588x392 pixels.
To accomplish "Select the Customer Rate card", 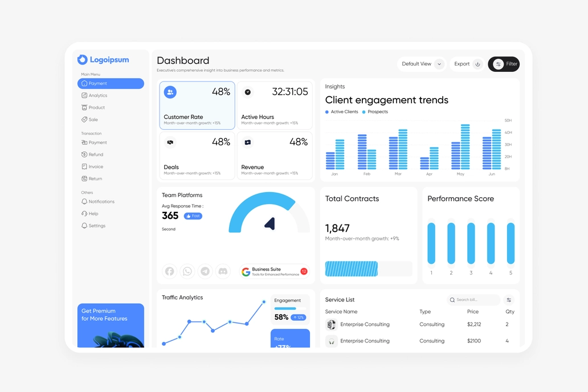I will pos(197,105).
